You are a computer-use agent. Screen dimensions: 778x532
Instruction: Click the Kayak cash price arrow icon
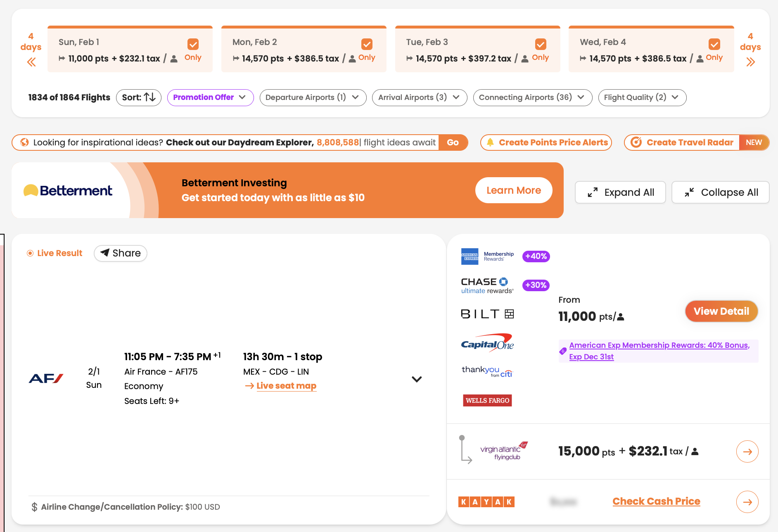[x=747, y=502]
